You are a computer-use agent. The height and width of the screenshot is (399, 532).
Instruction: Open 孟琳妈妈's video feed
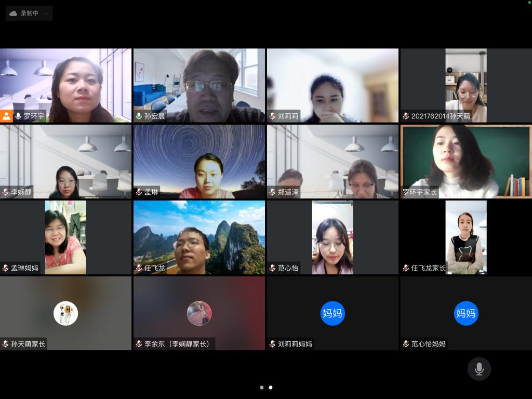pos(65,237)
